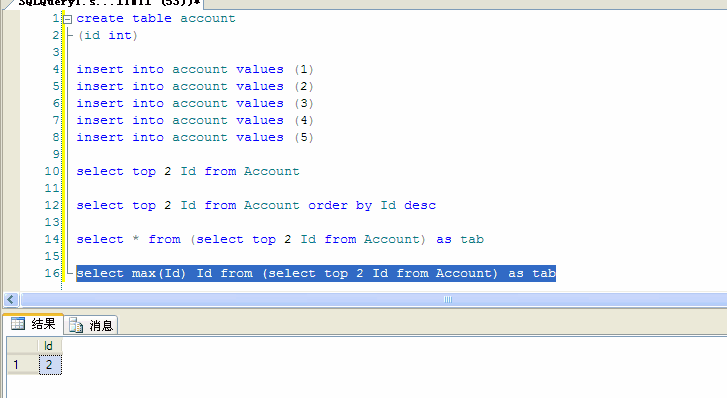
Task: Click line 14 'select * from' subquery statement
Action: [x=280, y=239]
